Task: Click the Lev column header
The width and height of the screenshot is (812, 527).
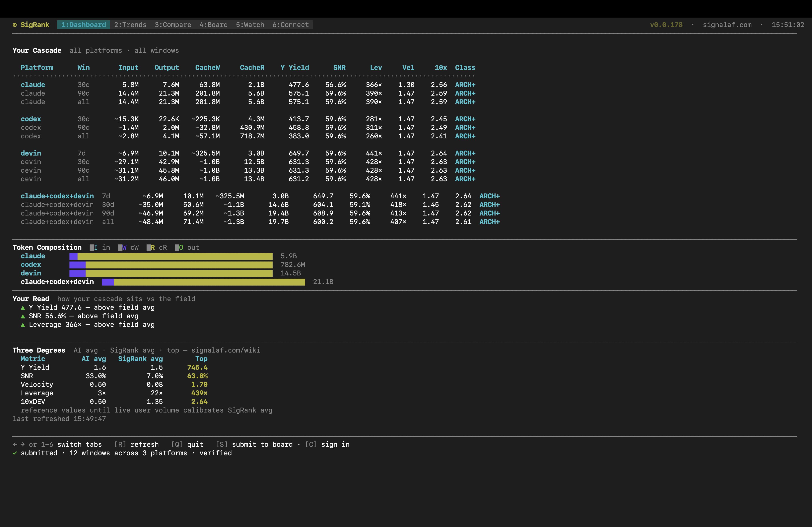Action: (x=376, y=67)
